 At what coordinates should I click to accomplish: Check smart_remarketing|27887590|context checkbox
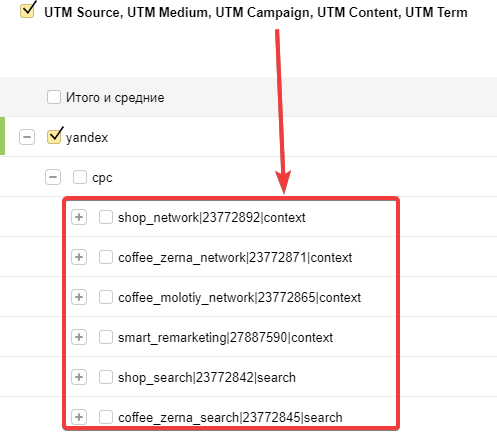106,337
